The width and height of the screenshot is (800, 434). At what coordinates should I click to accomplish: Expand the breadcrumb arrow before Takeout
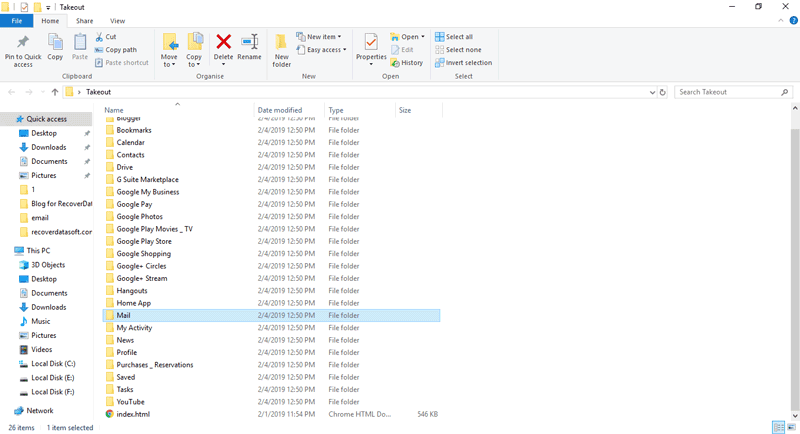[79, 92]
